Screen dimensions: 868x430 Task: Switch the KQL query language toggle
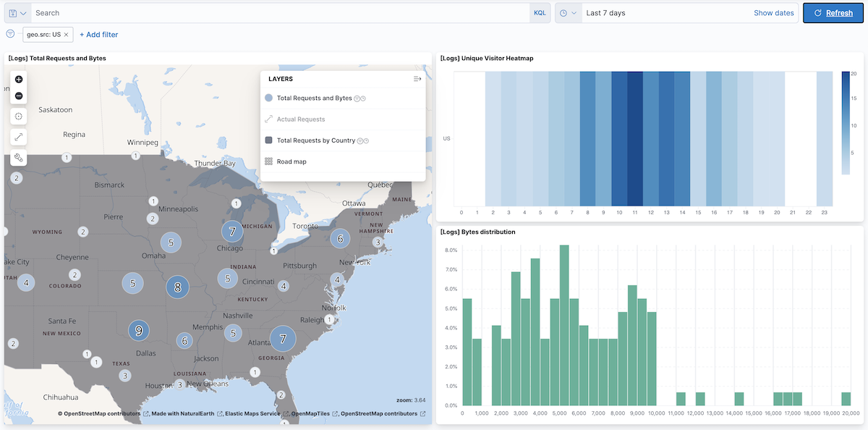coord(540,12)
